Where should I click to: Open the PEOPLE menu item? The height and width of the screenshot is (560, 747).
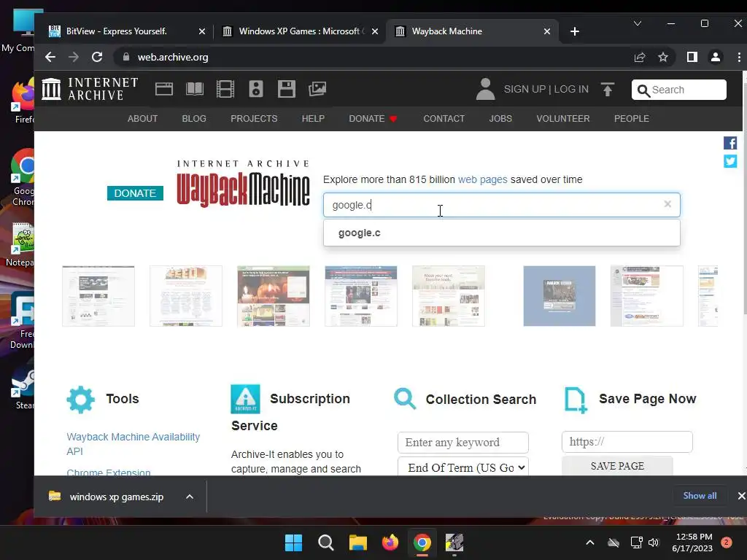631,119
